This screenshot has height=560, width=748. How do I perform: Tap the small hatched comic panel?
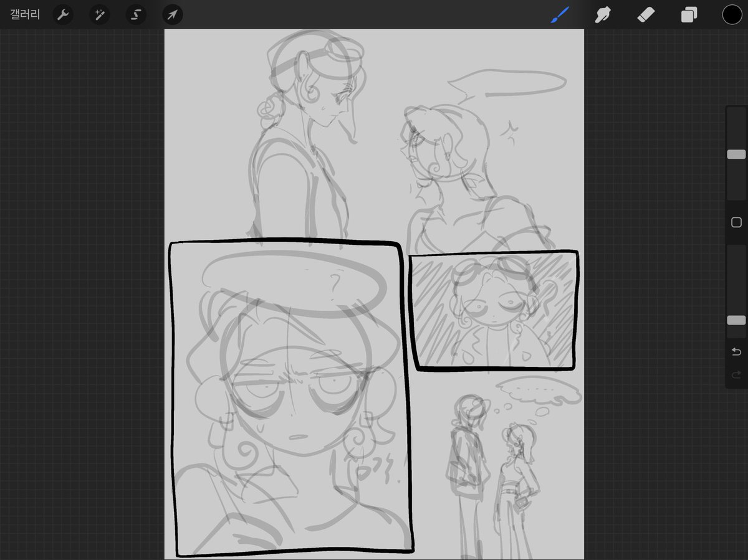click(x=493, y=310)
